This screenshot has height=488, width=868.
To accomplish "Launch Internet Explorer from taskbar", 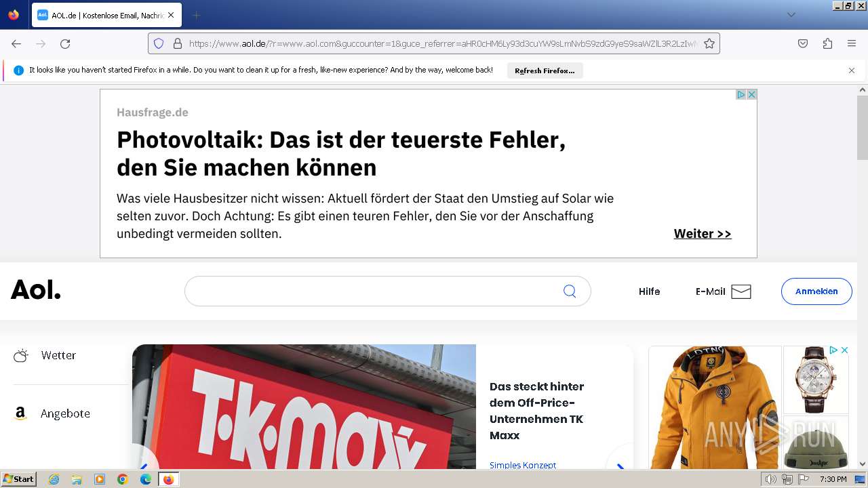I will click(x=54, y=479).
